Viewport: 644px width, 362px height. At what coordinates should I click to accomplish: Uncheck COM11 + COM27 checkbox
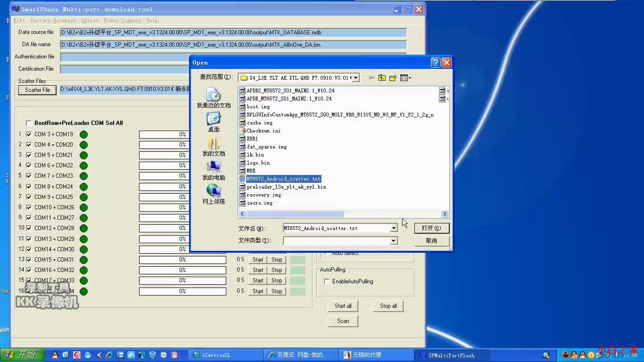pyautogui.click(x=29, y=218)
